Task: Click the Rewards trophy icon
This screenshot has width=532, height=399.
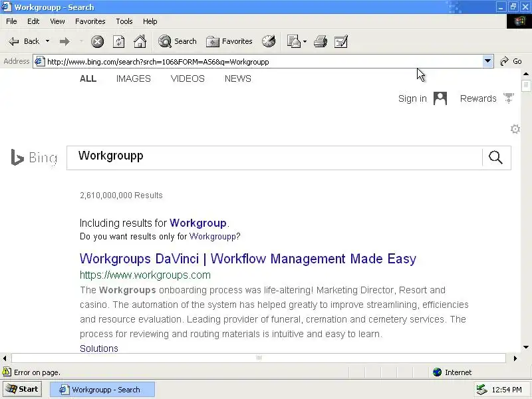Action: pos(509,98)
